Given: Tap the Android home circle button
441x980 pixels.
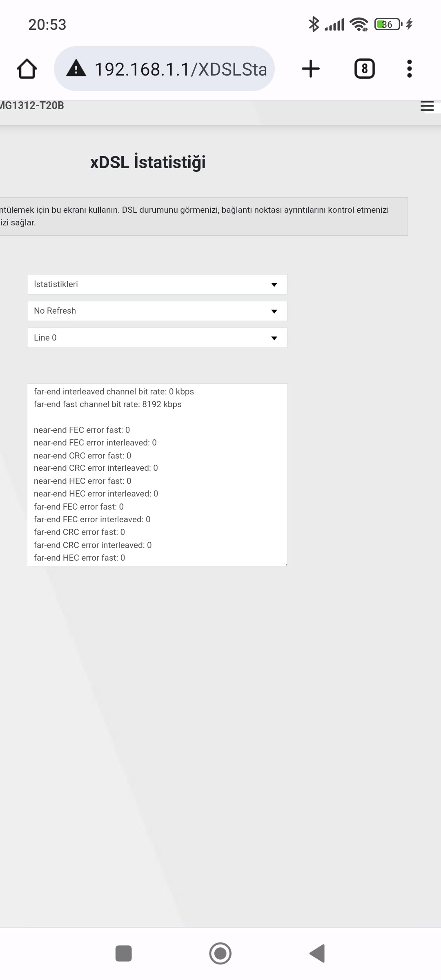Looking at the screenshot, I should [x=220, y=953].
